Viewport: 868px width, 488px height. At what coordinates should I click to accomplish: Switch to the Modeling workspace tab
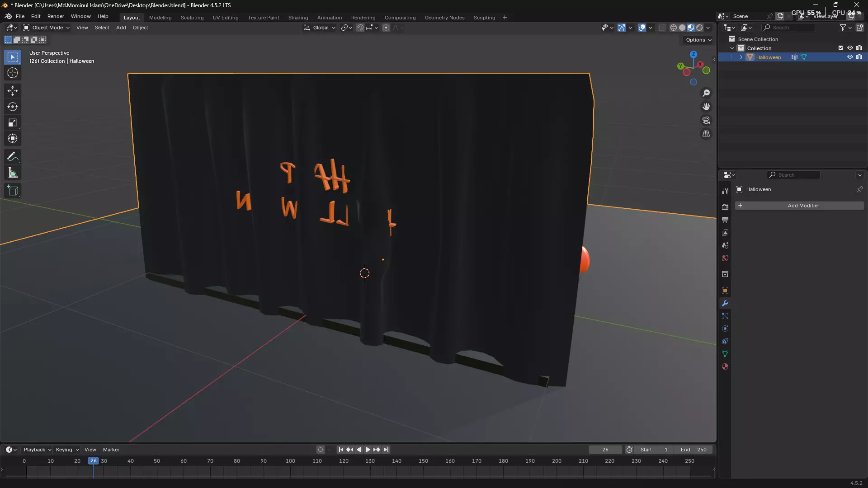(x=160, y=18)
